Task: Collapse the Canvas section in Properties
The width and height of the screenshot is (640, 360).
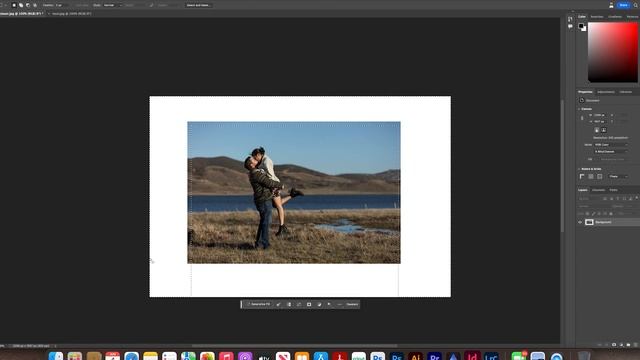Action: pos(579,109)
